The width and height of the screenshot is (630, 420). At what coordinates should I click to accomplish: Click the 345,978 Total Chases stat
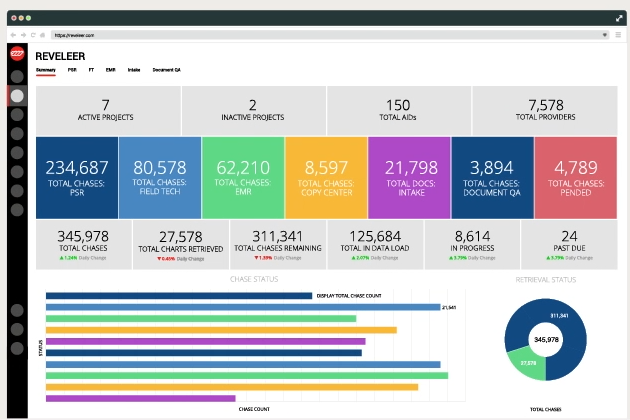[x=84, y=245]
